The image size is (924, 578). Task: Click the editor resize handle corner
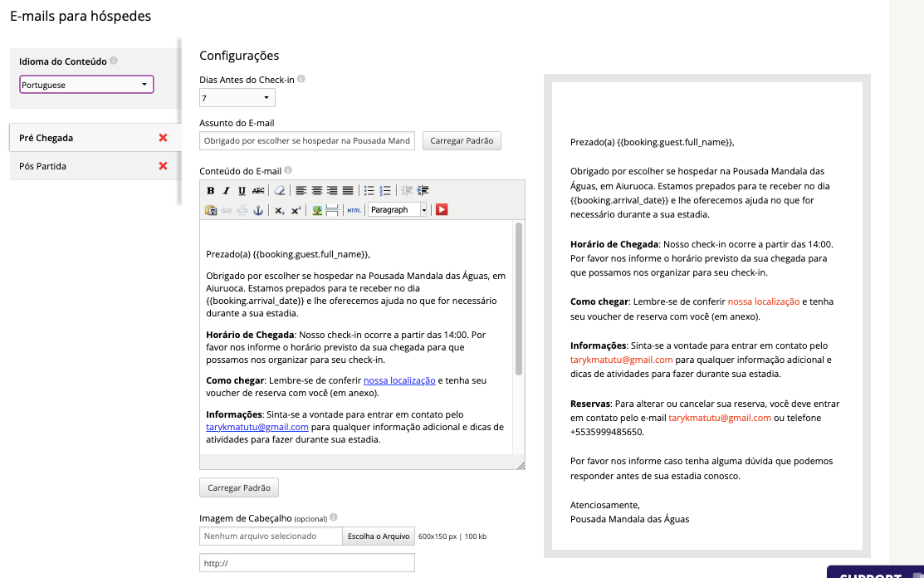[x=521, y=465]
